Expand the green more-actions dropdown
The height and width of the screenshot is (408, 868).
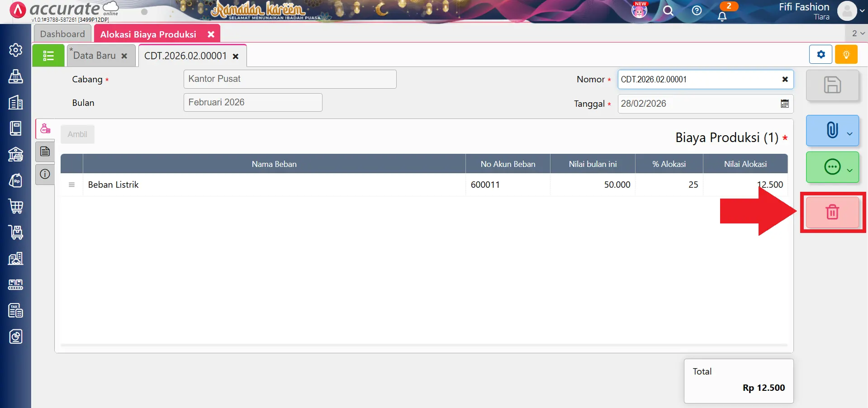(x=849, y=170)
